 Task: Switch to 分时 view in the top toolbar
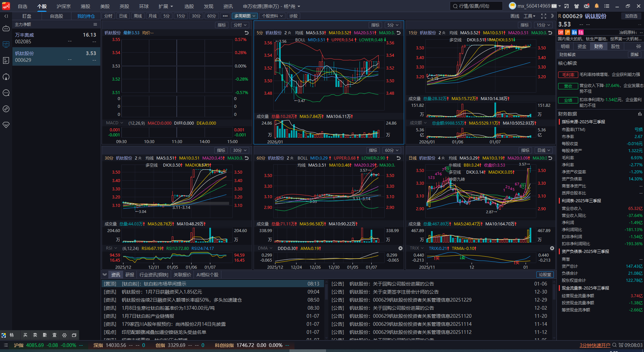[x=108, y=16]
